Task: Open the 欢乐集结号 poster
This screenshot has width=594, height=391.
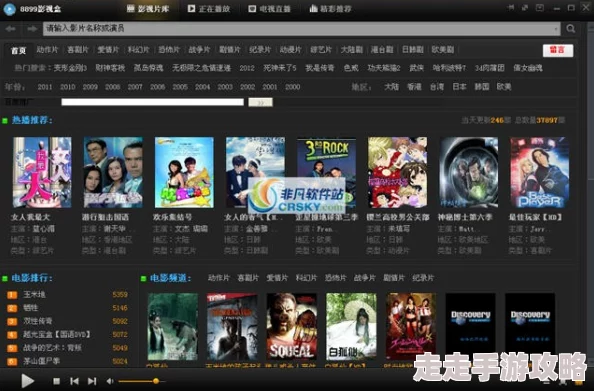Action: tap(184, 172)
